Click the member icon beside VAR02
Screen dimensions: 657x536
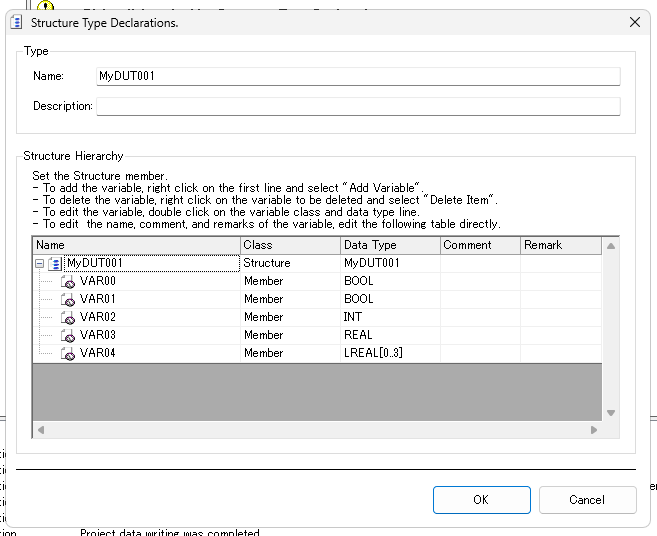tap(68, 318)
